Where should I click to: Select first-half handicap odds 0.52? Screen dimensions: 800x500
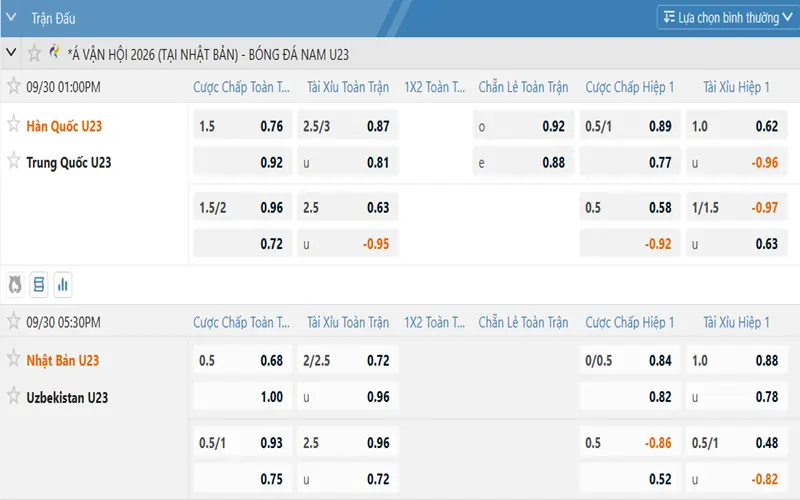(x=630, y=479)
